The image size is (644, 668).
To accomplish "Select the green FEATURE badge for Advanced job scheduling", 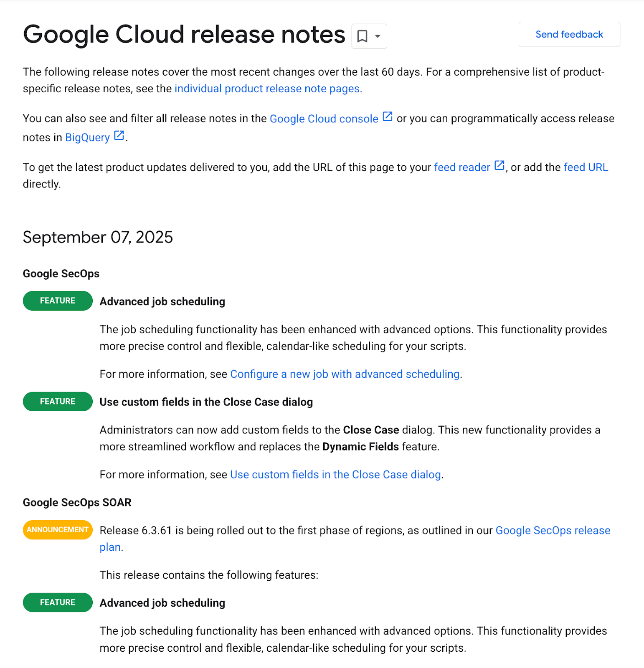I will 57,301.
